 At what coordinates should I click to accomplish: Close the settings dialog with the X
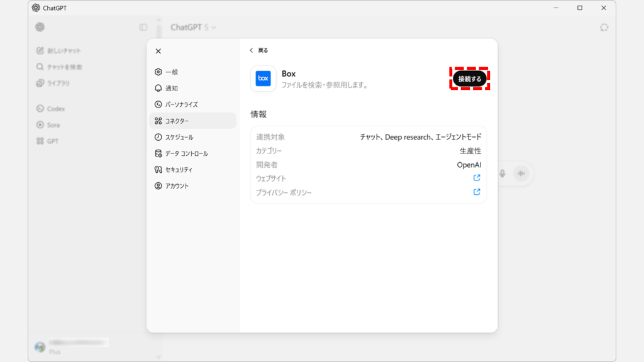[158, 52]
